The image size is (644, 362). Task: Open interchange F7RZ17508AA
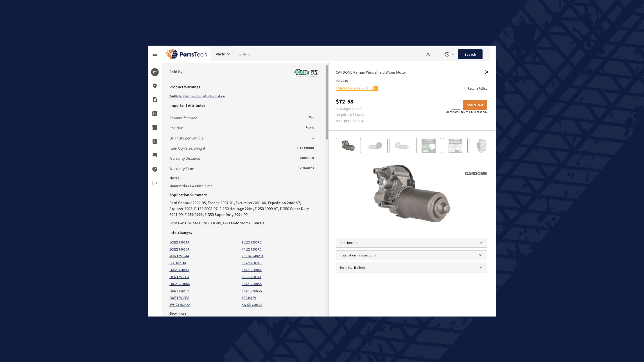(252, 270)
